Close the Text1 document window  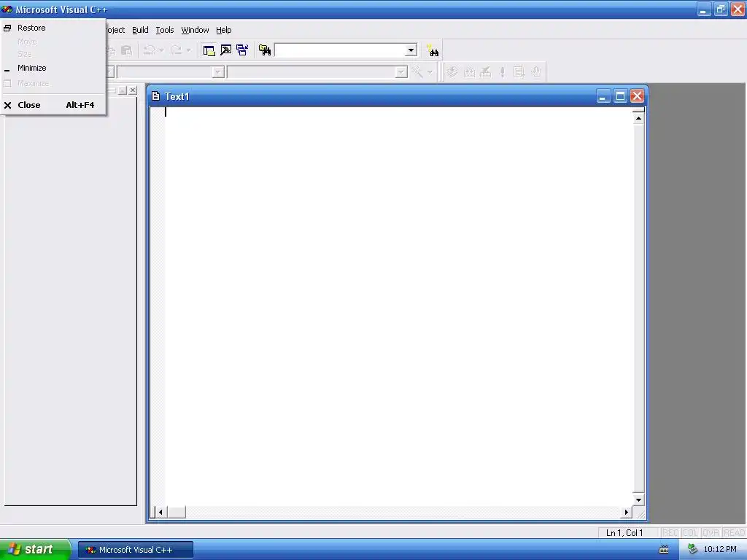click(638, 96)
